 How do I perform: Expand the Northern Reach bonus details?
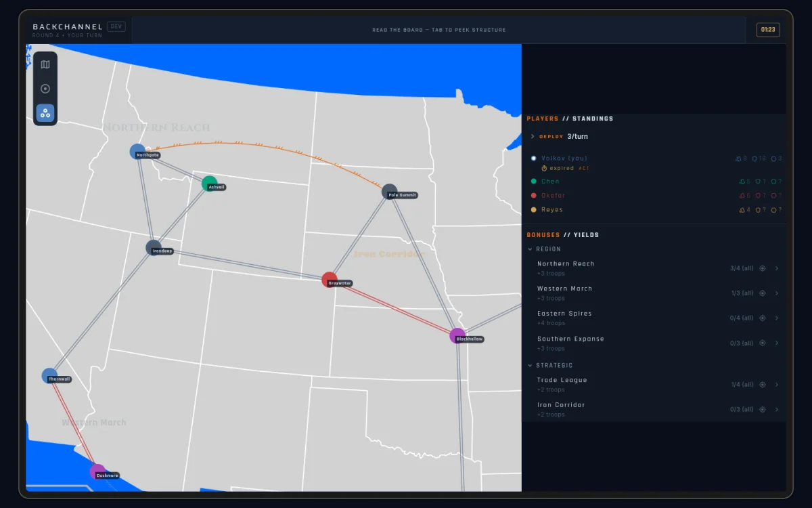tap(777, 268)
